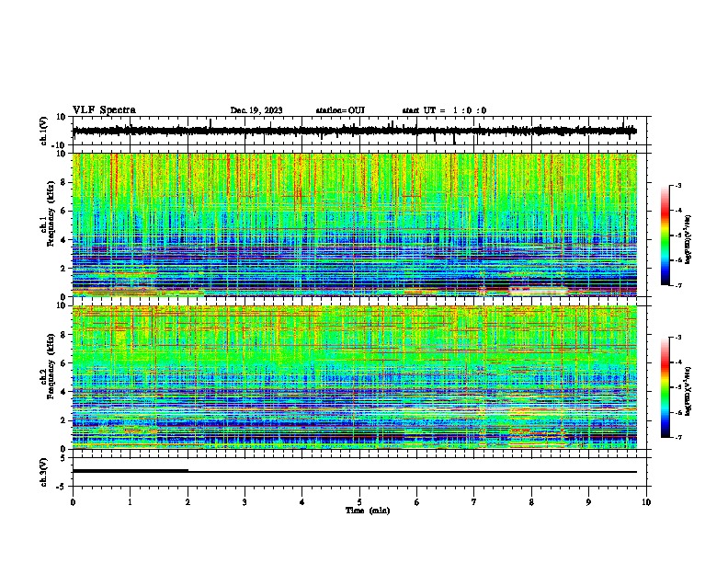Click the ch.2 spectrogram color scale bar
Screen dimensions: 728x563
pos(665,387)
